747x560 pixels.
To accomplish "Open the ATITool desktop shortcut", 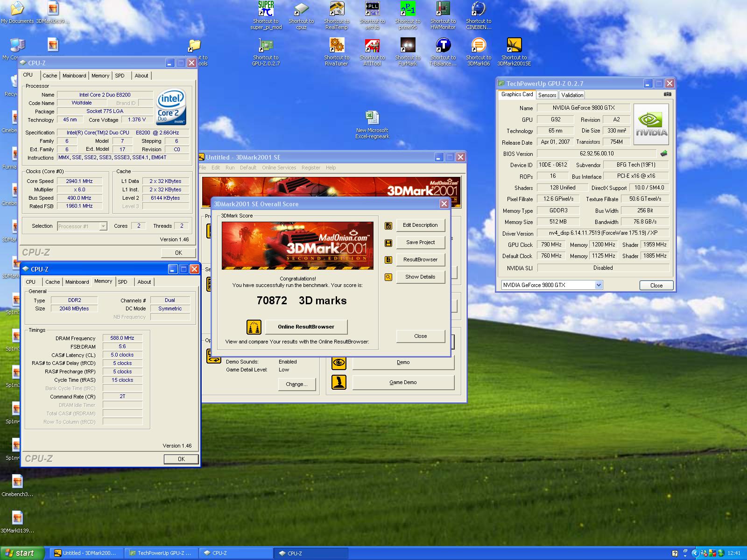I will [x=372, y=52].
